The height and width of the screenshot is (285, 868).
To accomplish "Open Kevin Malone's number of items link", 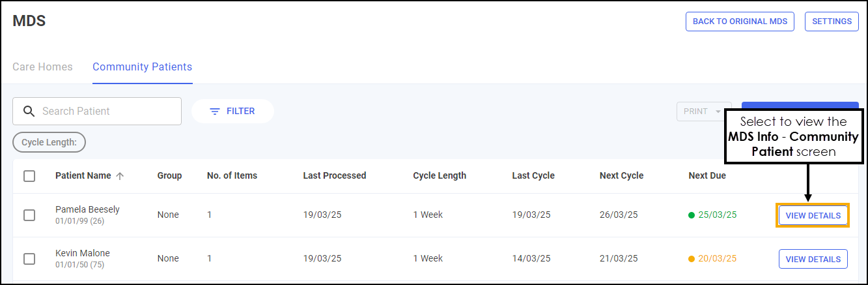I will 209,259.
